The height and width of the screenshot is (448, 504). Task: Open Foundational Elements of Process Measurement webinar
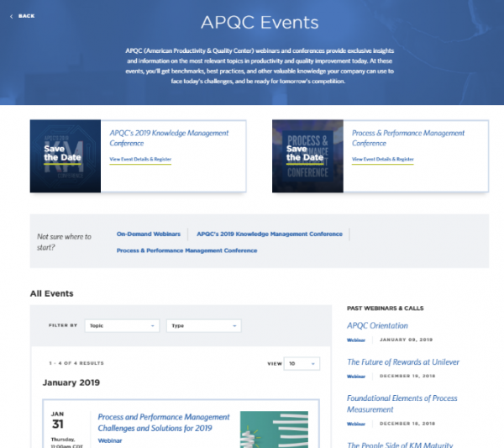[x=402, y=404]
